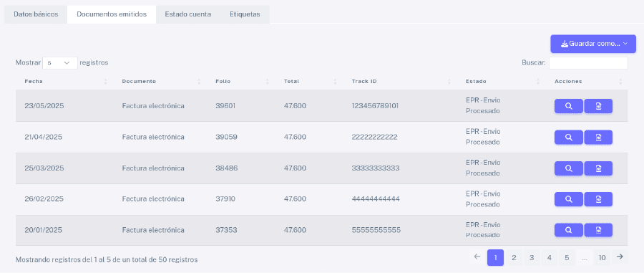Viewport: 644px width, 273px height.
Task: Go to pagination page 4
Action: pos(549,258)
